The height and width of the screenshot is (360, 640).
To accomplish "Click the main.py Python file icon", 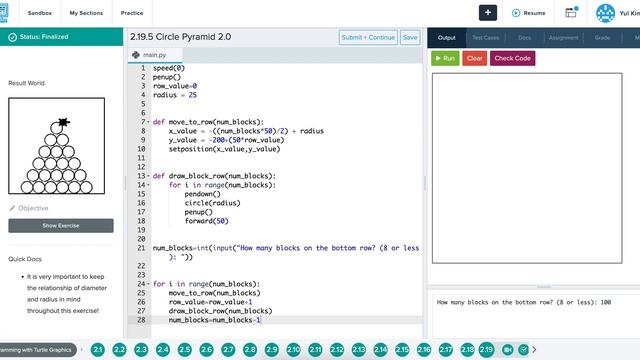I will pos(136,55).
